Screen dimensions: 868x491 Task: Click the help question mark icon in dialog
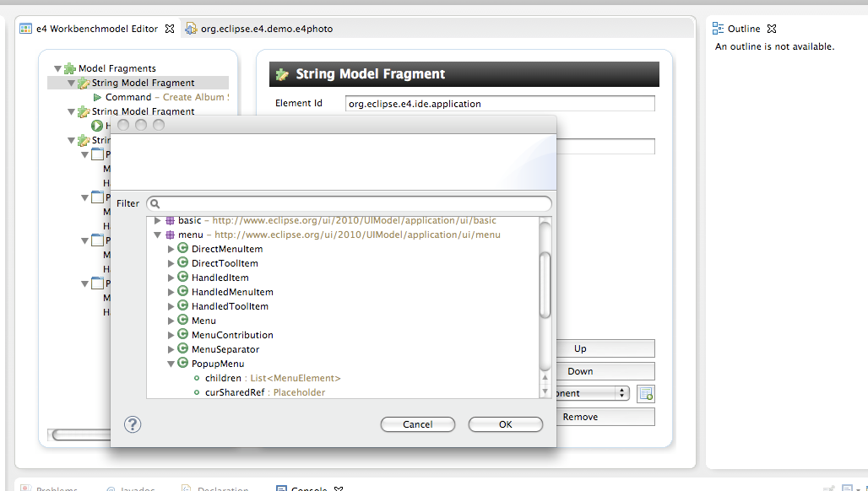coord(133,424)
